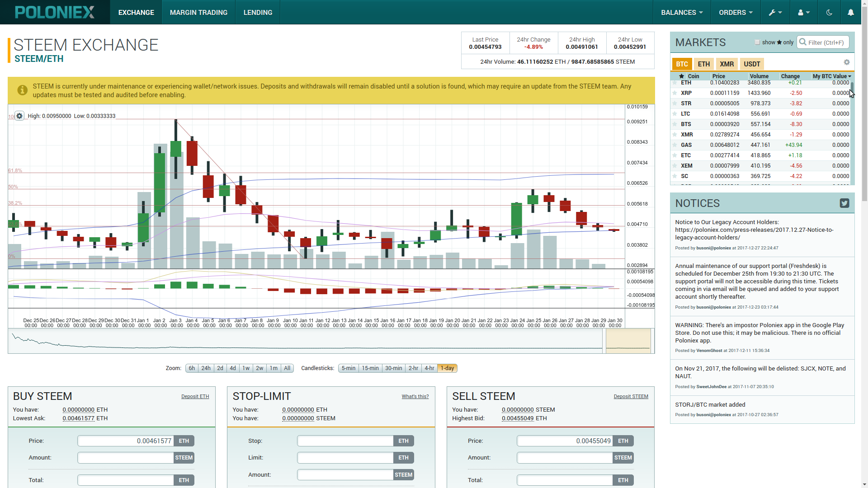Enable show starred only checkbox
Viewport: 868px width, 488px height.
click(x=757, y=42)
